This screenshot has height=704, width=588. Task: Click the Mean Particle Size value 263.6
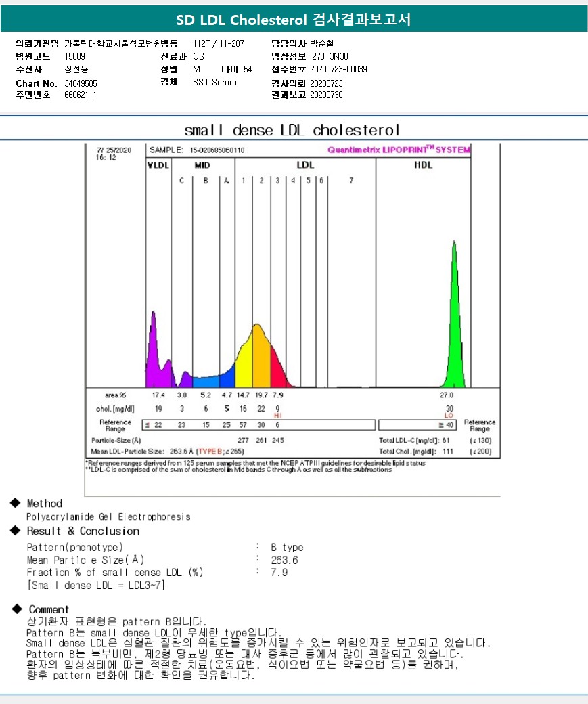[284, 560]
